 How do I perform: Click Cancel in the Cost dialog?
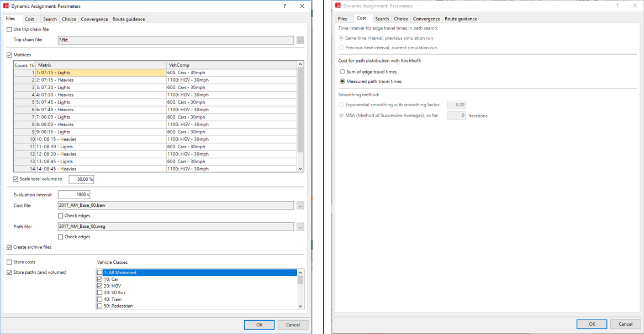pyautogui.click(x=626, y=323)
